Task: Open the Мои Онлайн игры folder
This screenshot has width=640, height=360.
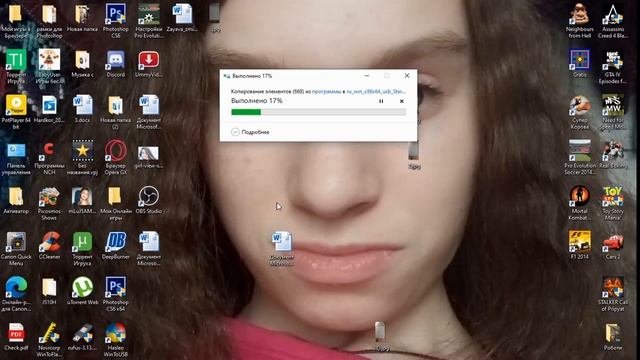Action: [x=116, y=203]
